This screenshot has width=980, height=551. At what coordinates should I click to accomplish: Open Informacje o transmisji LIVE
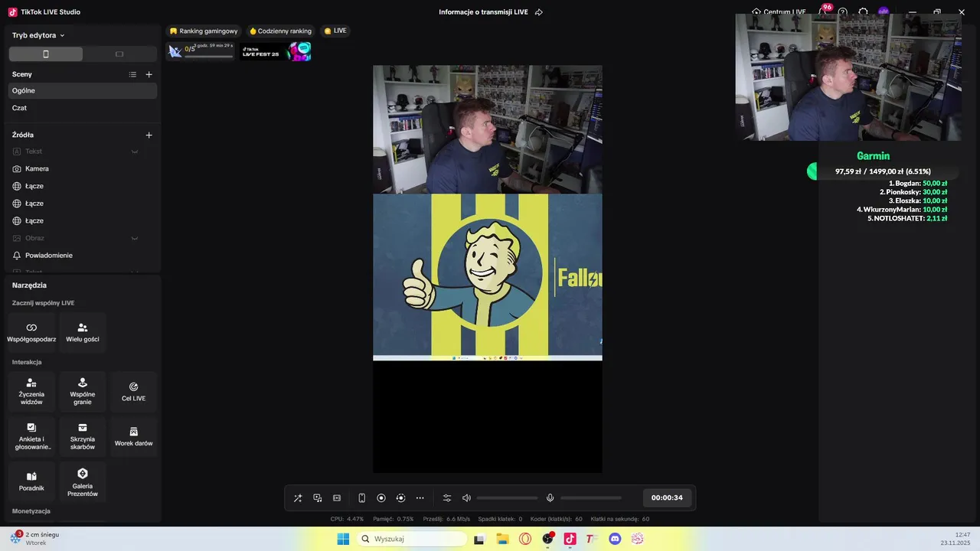(483, 12)
